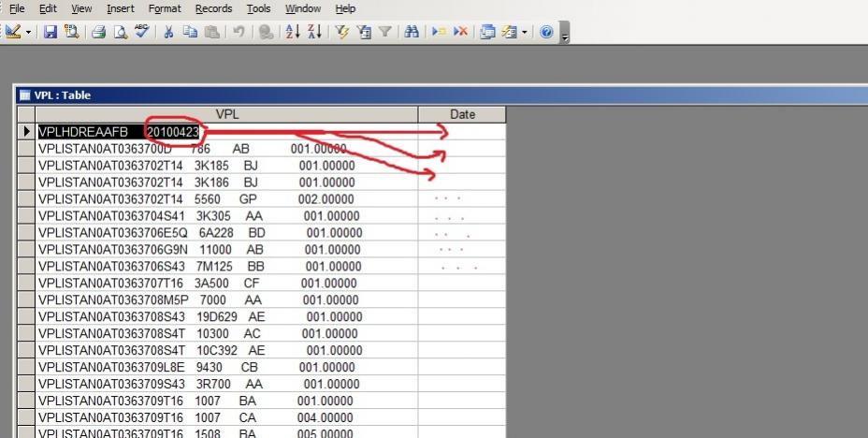Open the Format menu

[165, 8]
